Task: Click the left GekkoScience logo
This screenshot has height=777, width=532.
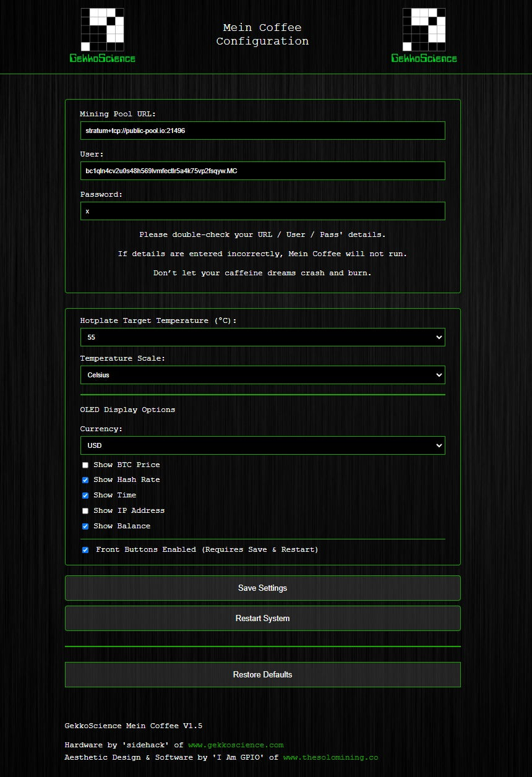Action: coord(102,35)
